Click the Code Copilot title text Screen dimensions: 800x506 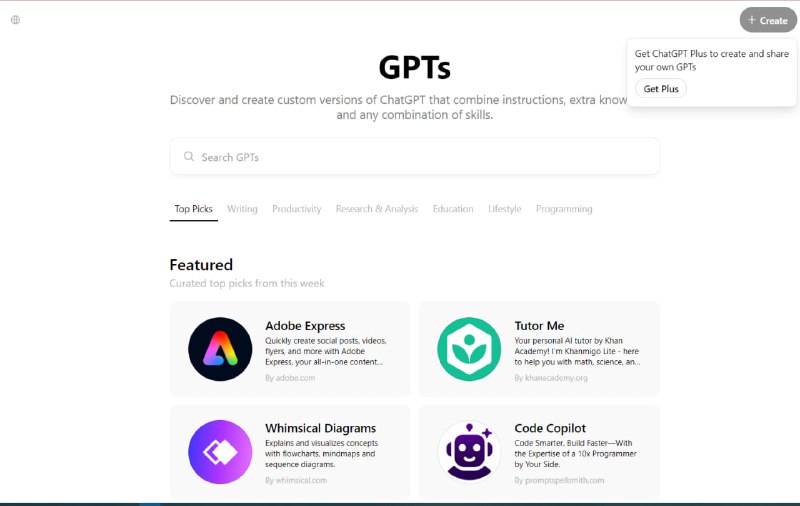click(x=550, y=429)
